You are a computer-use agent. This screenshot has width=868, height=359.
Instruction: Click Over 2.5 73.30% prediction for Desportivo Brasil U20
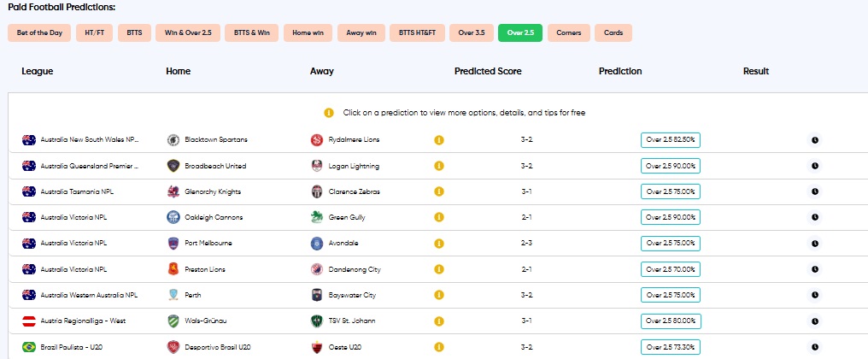[x=671, y=347]
